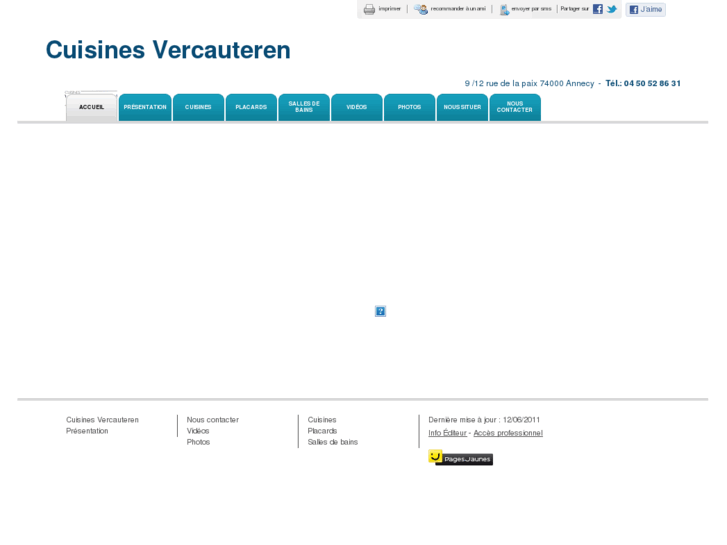This screenshot has width=727, height=545.
Task: Click the recommander à un ami icon
Action: tap(421, 9)
